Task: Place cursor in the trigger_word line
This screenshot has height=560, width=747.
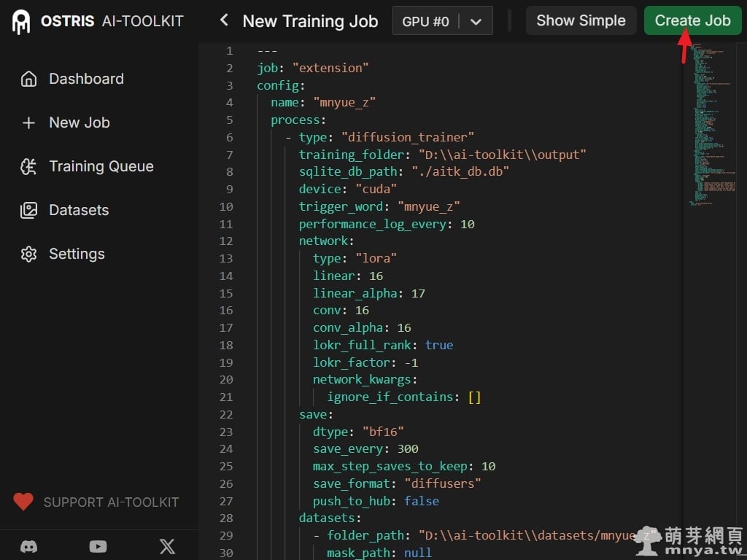Action: (379, 206)
